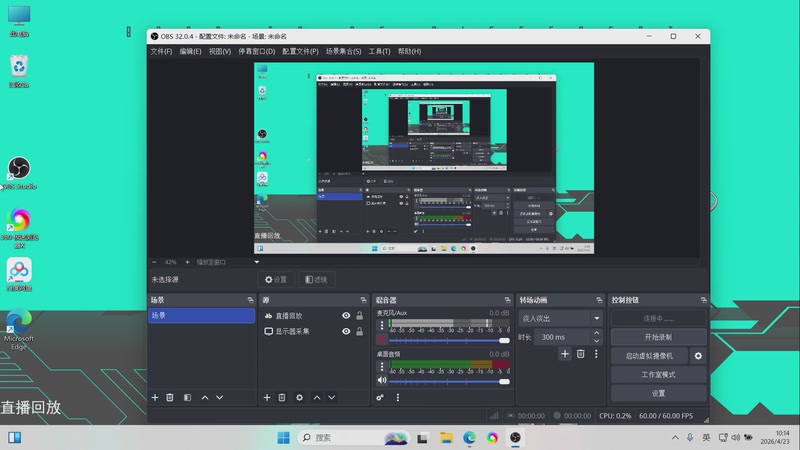Pop out the 控制按钮 dock panel
The image size is (800, 450).
(704, 300)
